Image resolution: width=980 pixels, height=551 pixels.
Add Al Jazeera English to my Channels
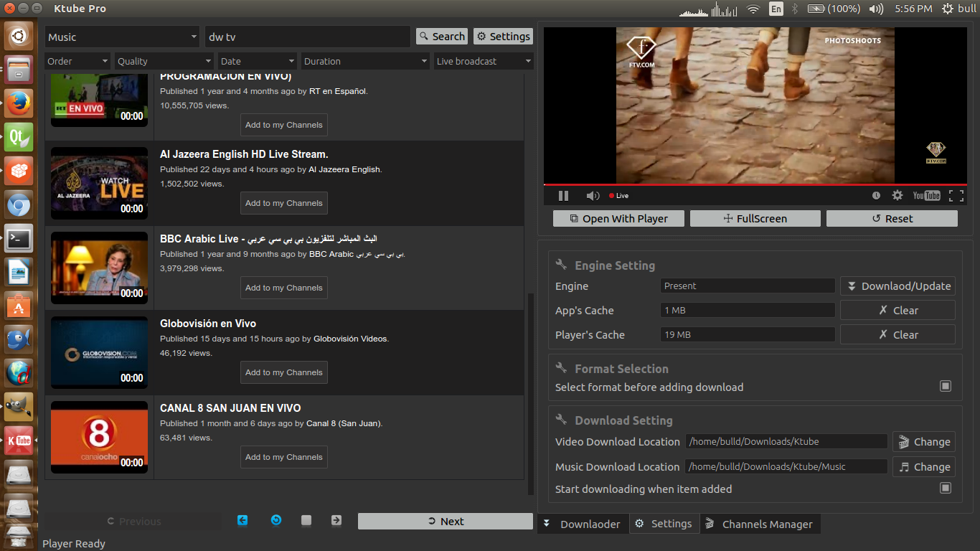point(284,203)
